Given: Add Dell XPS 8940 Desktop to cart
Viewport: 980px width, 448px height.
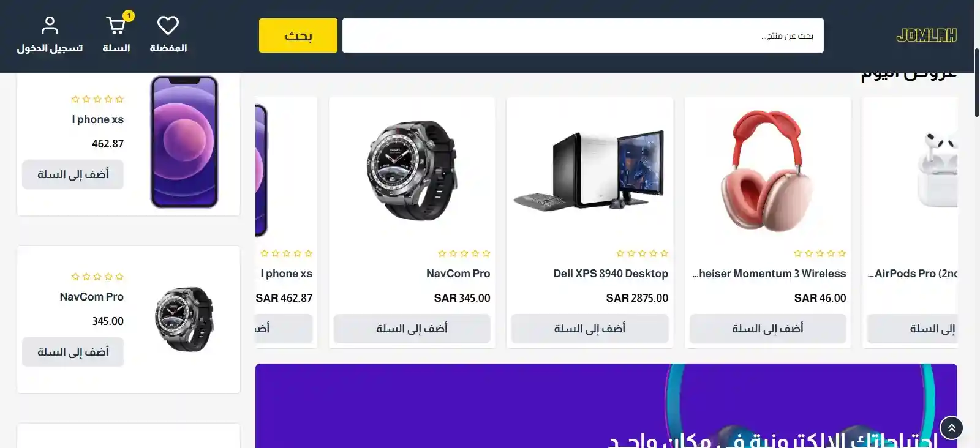Looking at the screenshot, I should pos(590,329).
